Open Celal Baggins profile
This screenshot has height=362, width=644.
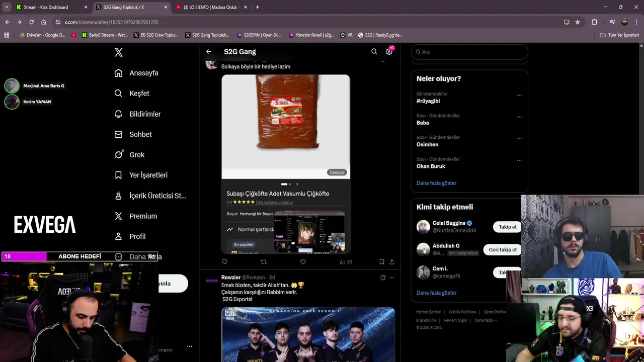click(448, 223)
